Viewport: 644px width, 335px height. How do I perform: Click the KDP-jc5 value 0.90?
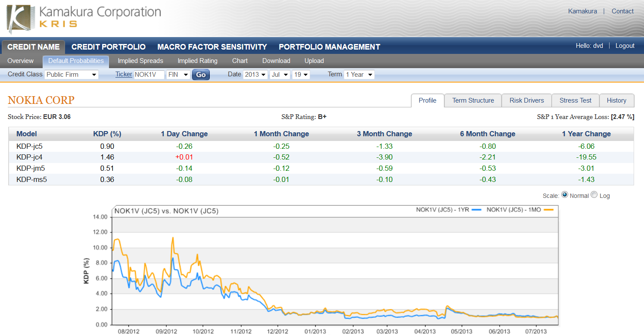[107, 146]
